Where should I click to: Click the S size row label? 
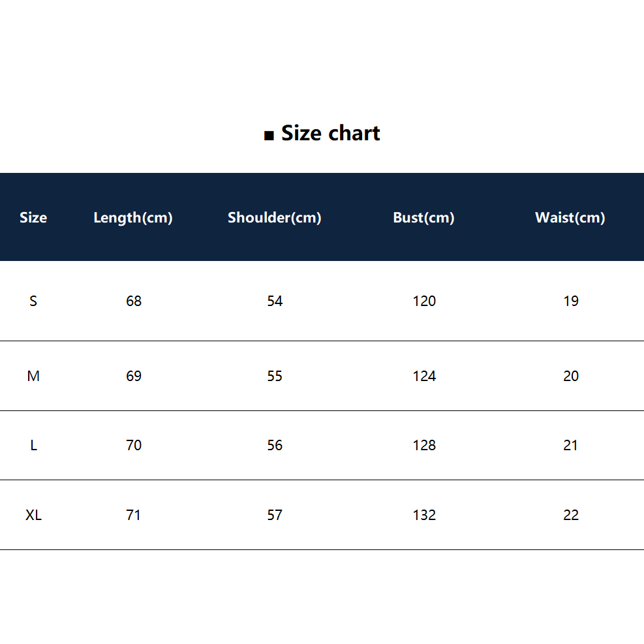click(33, 301)
